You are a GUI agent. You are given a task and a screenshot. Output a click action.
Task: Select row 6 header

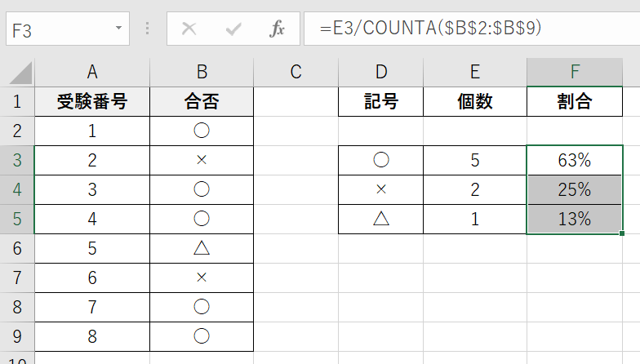(17, 249)
